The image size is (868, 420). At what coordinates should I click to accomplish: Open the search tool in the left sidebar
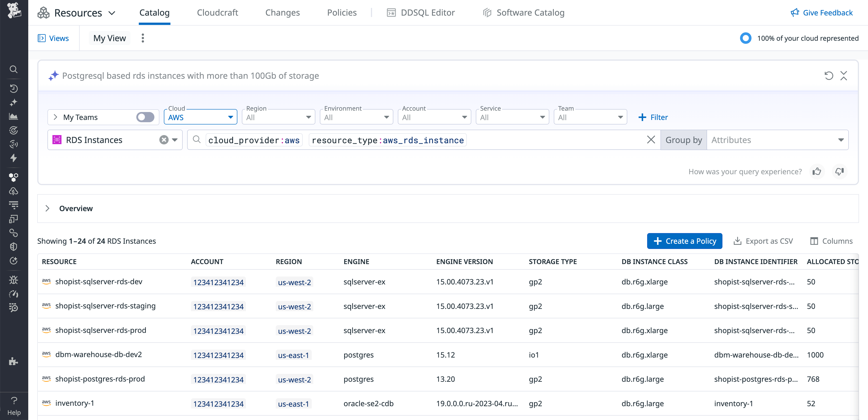pos(14,69)
